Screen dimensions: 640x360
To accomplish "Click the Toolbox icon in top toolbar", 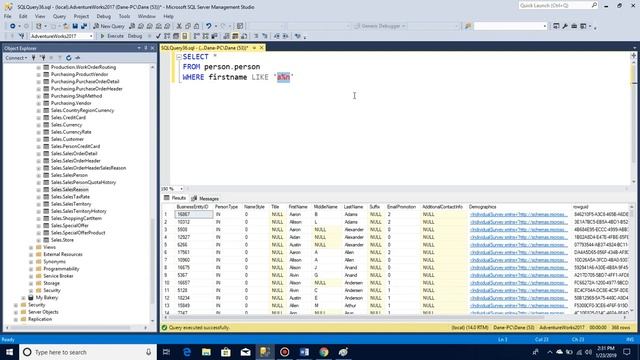I will point(574,26).
